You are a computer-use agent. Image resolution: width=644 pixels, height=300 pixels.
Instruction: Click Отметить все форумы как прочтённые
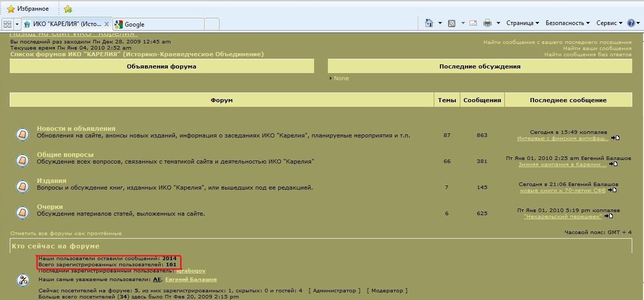coord(66,233)
